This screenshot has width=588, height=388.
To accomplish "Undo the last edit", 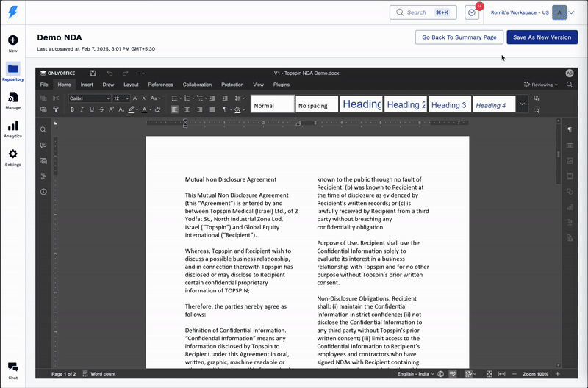I will 110,73.
